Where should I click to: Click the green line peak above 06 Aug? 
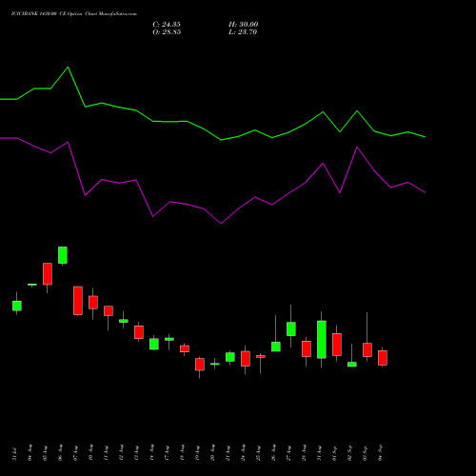click(x=68, y=68)
